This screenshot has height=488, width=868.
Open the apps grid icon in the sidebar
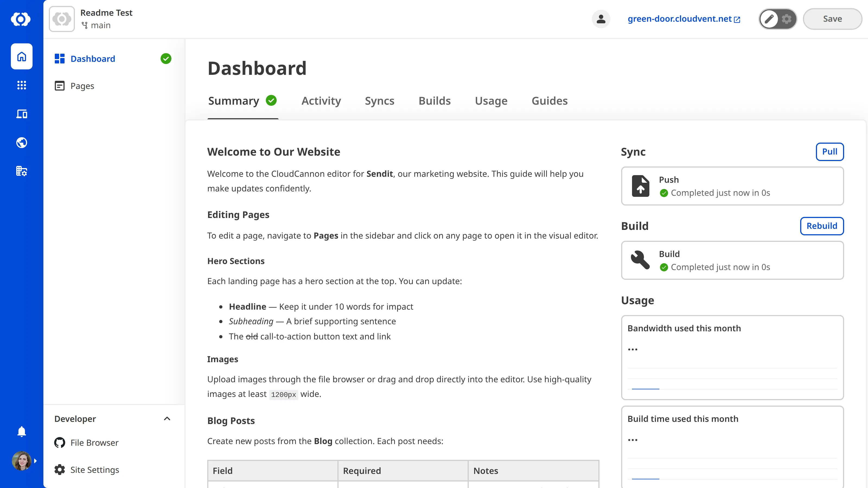22,85
